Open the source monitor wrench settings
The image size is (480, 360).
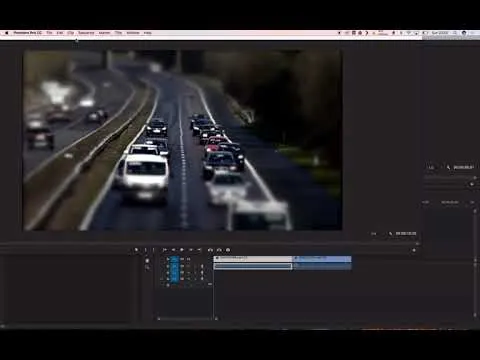448,167
